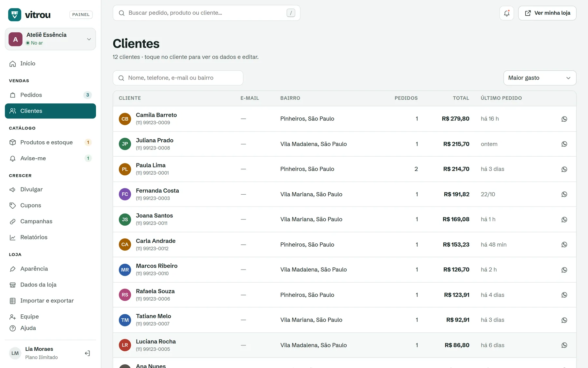Open WhatsApp chat for Rafaela Souza
The image size is (588, 368).
pos(564,295)
